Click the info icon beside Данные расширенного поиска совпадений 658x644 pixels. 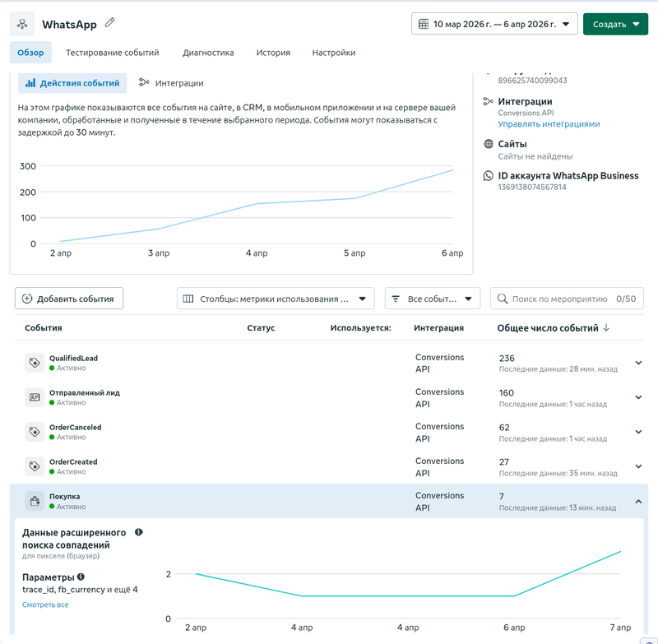[x=139, y=532]
